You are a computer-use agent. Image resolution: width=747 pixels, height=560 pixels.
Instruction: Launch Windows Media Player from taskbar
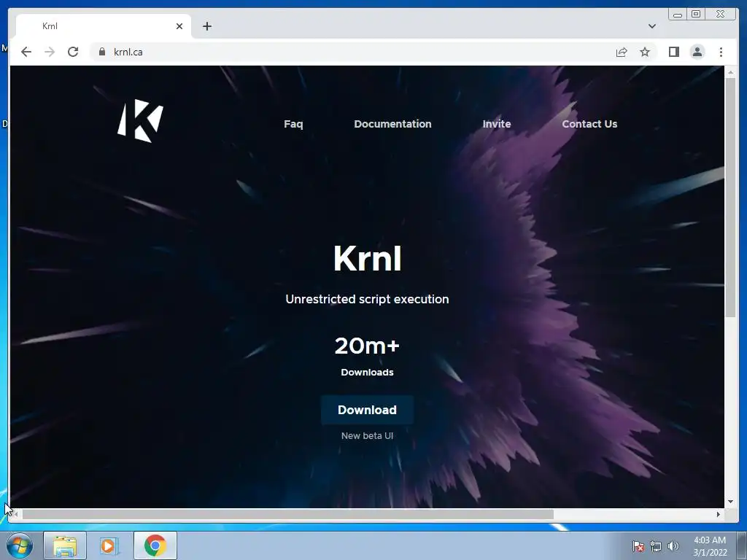click(x=109, y=545)
